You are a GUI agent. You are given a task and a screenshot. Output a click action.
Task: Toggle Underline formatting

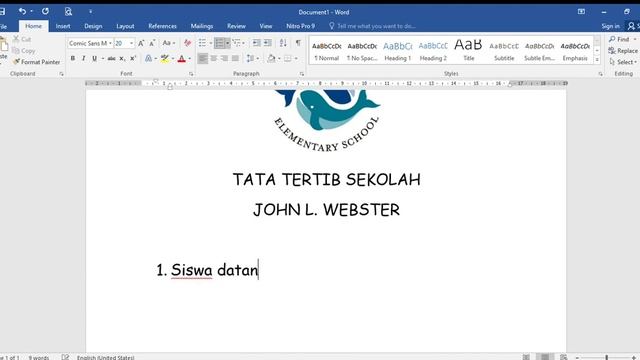94,58
